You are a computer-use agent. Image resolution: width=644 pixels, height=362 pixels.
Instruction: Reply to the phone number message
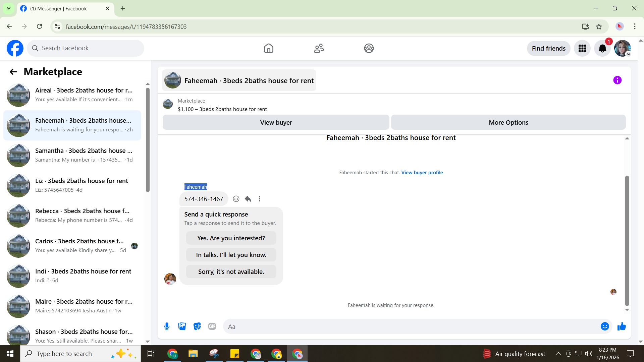click(x=248, y=199)
